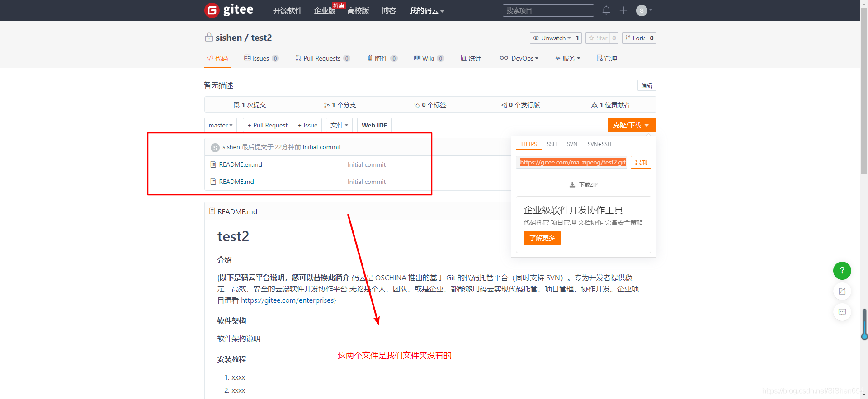Click the clone URL field

571,162
